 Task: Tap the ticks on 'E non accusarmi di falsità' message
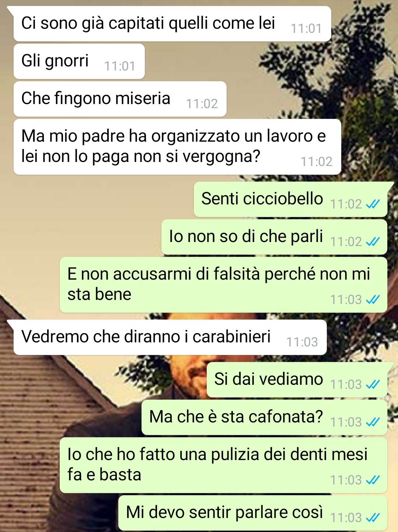[373, 300]
